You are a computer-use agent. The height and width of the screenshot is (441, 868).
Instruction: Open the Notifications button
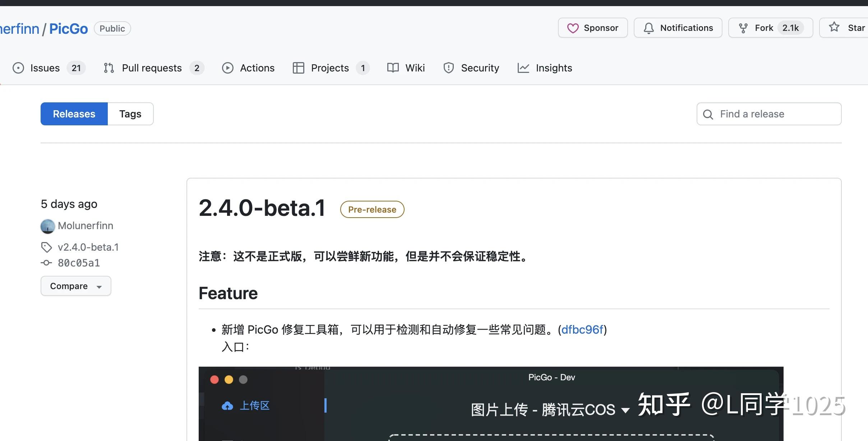point(678,28)
